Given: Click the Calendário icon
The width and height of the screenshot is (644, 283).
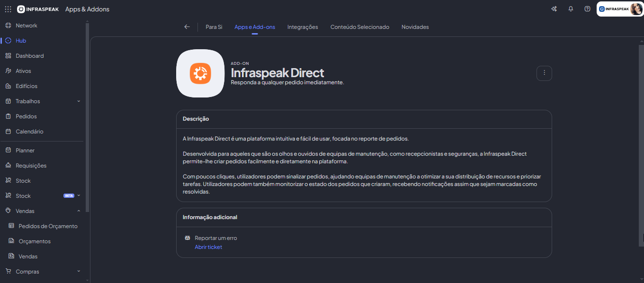Looking at the screenshot, I should coord(8,132).
